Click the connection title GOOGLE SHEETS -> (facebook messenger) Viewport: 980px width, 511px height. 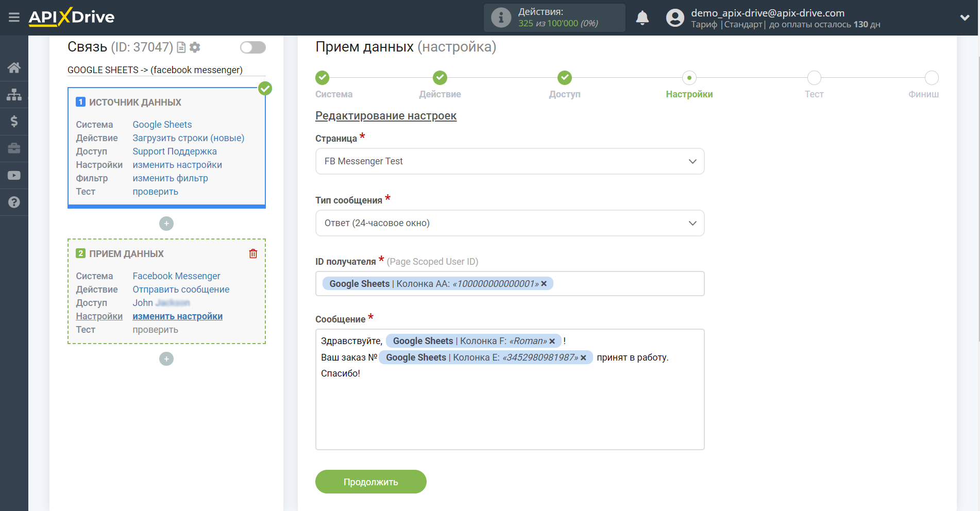pyautogui.click(x=155, y=70)
